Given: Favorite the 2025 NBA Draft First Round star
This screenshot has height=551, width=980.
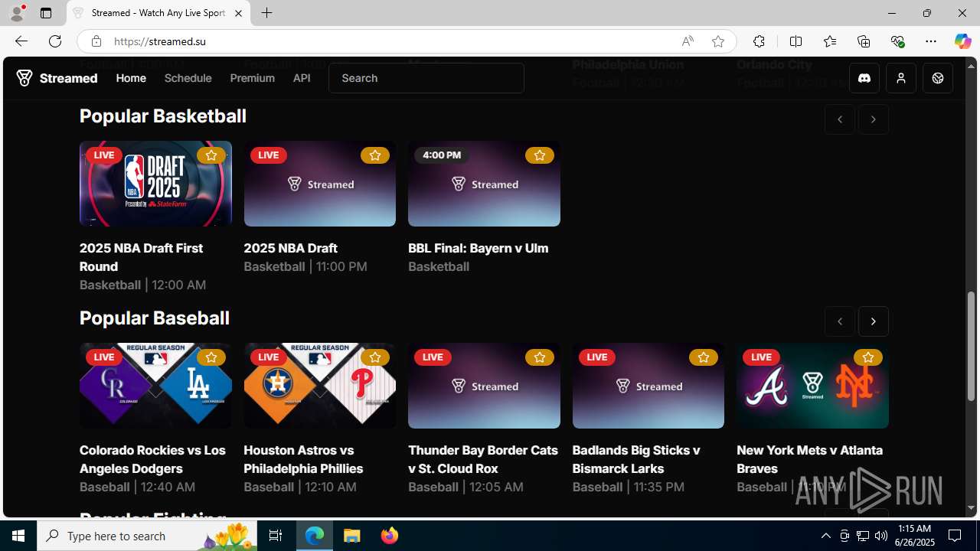Looking at the screenshot, I should pos(211,155).
